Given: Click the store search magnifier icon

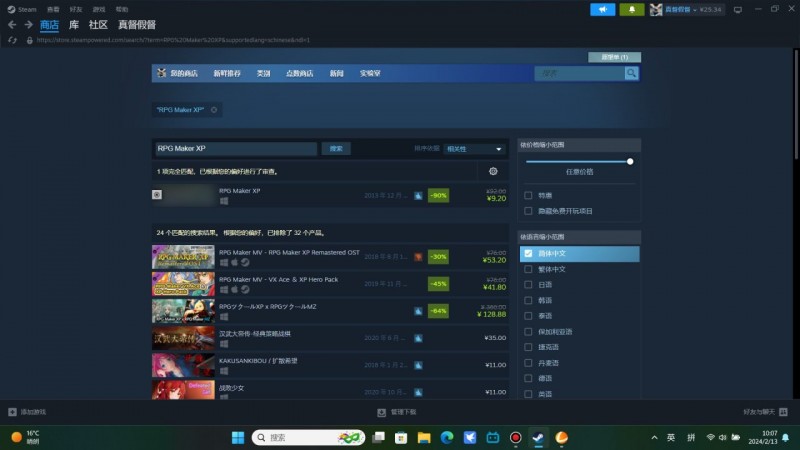Looking at the screenshot, I should tap(631, 73).
